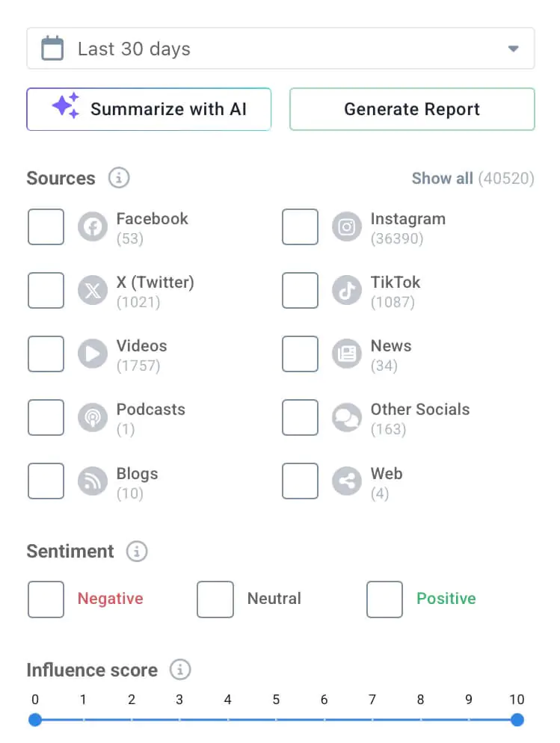This screenshot has width=560, height=743.
Task: Toggle the Web source checkbox
Action: point(300,481)
